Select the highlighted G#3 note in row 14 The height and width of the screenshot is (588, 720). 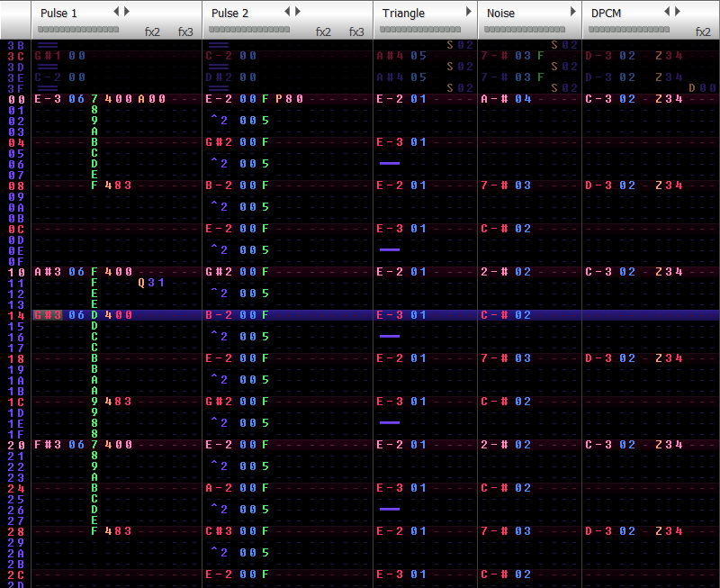48,315
